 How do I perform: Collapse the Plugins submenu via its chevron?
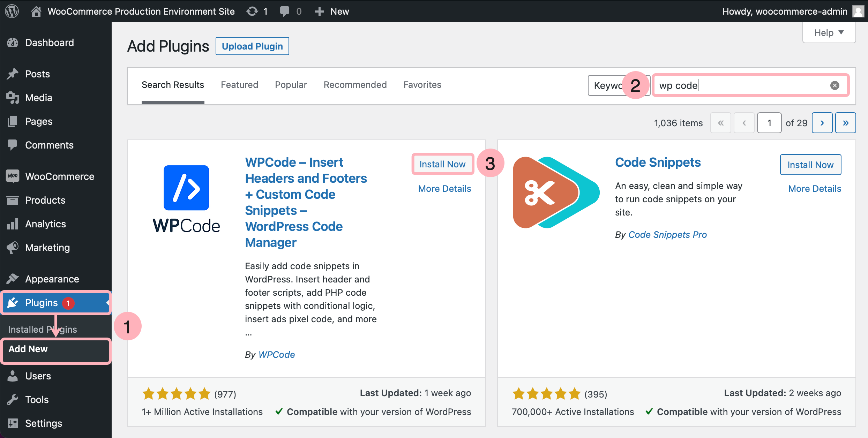(107, 303)
